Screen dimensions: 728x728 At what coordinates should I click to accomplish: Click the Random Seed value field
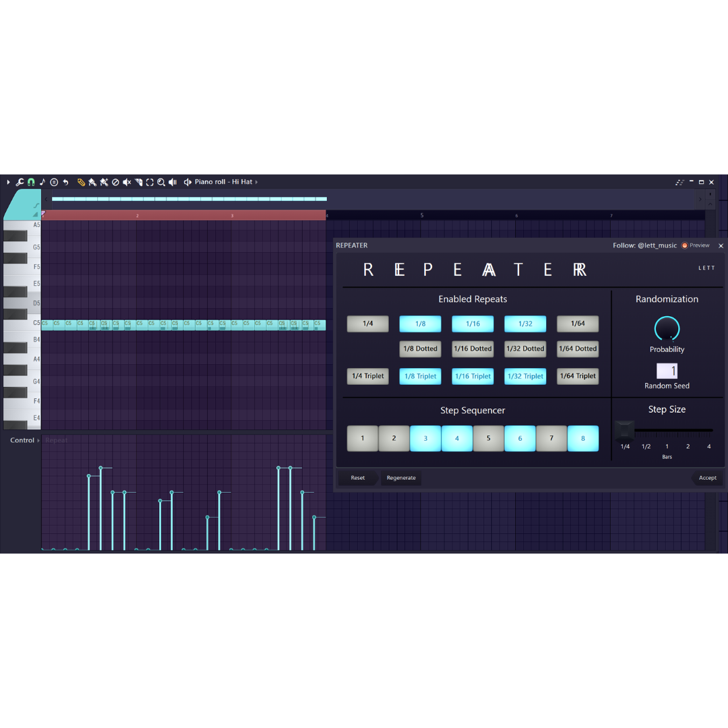667,371
